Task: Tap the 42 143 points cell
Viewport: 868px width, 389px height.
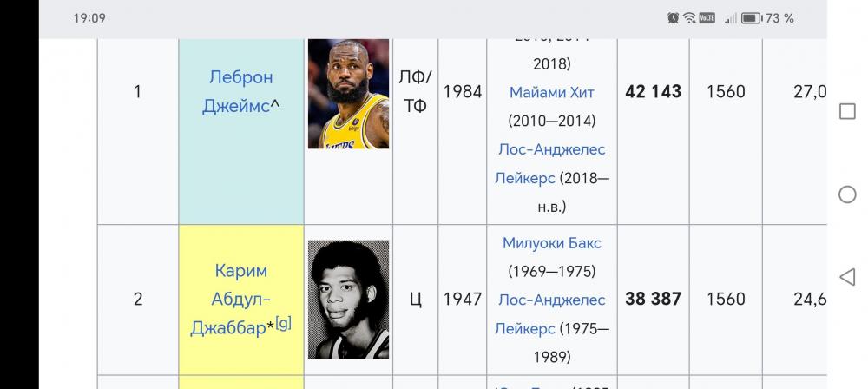Action: coord(653,91)
